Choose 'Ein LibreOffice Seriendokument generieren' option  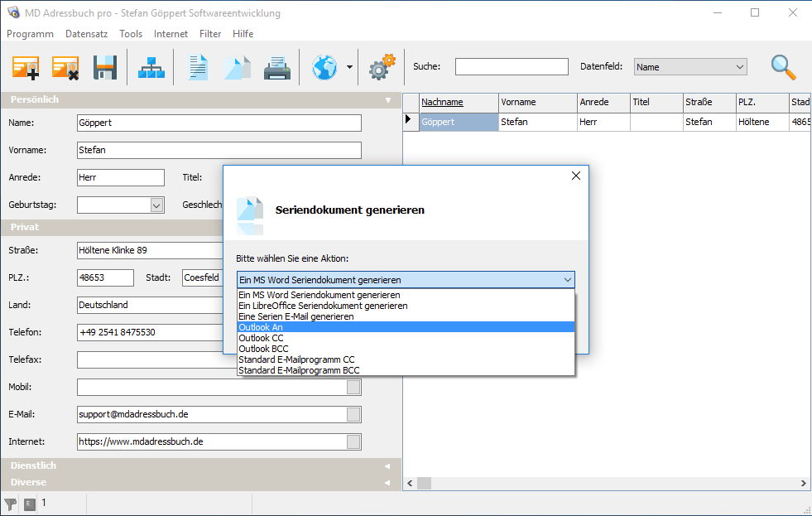click(x=323, y=306)
